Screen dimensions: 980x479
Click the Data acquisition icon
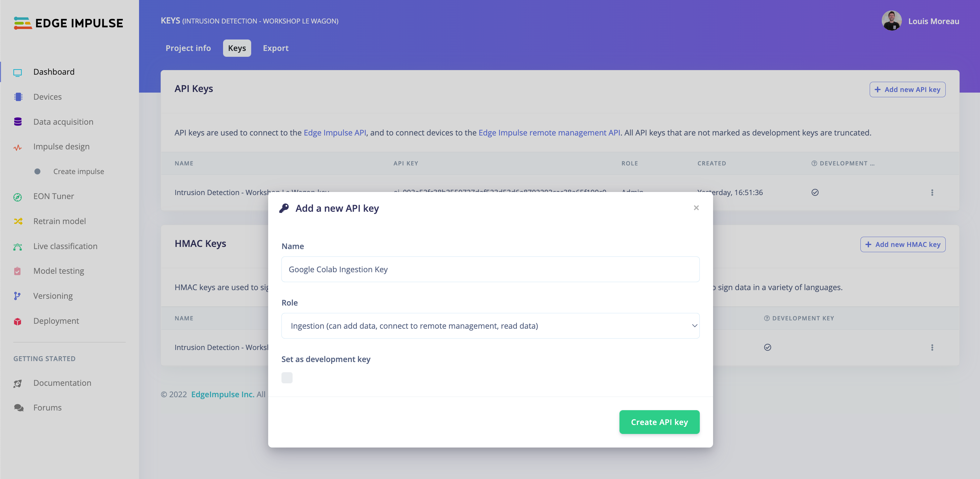pos(18,121)
